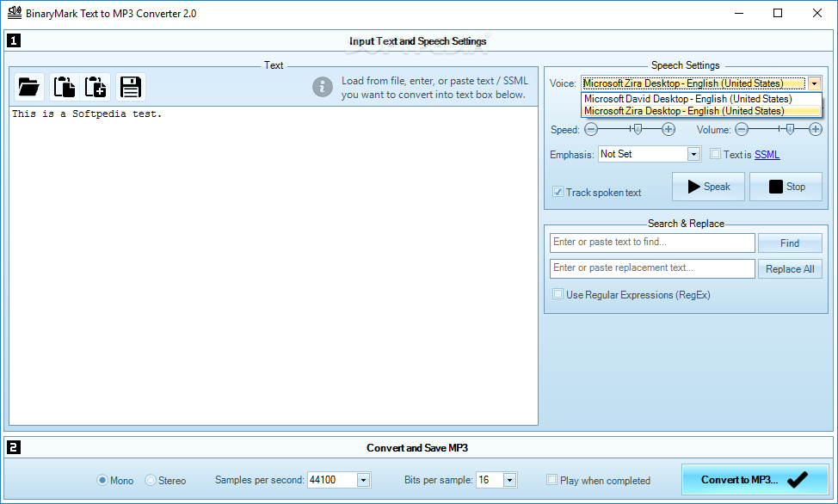Click the Find button
The image size is (838, 504).
pos(790,243)
